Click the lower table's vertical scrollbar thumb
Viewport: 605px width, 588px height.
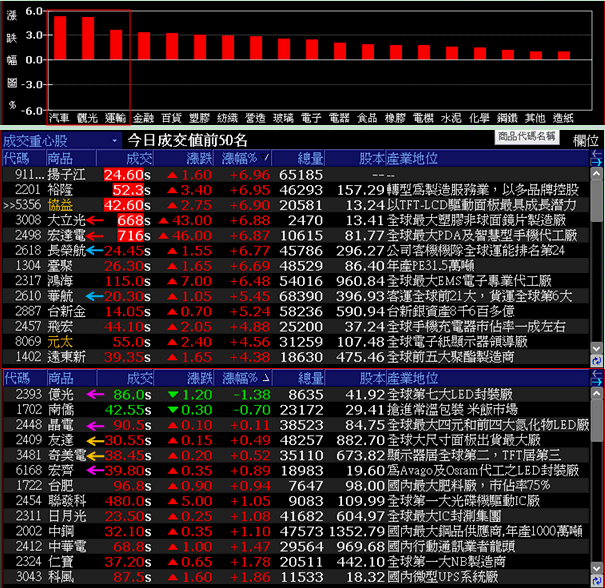click(x=597, y=421)
